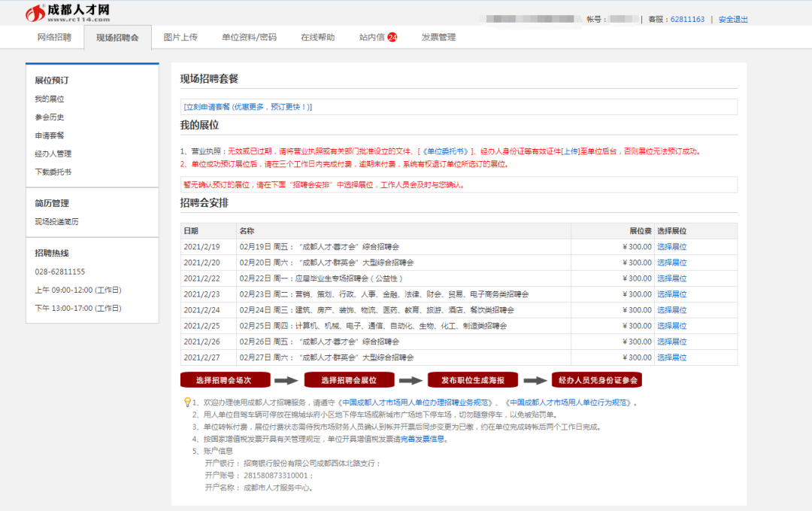Screen dimensions: 812x511
Task: Click the 成都人才网 logo
Action: (x=68, y=12)
